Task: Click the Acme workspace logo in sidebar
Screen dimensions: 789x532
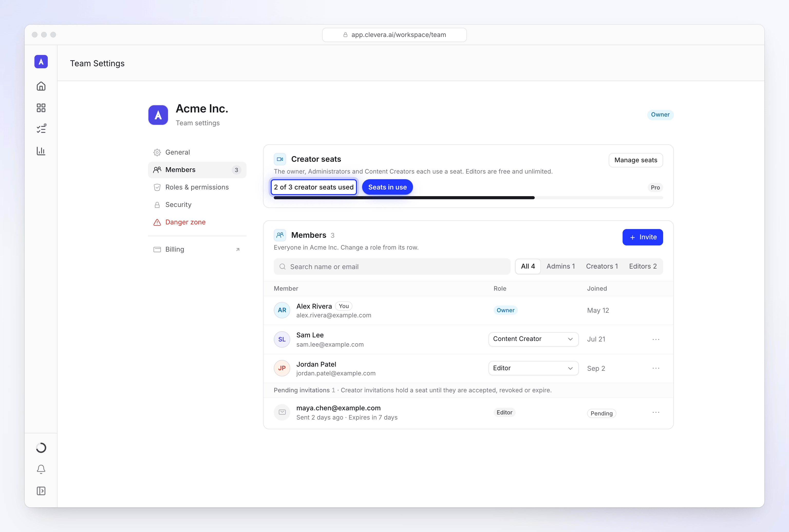Action: tap(41, 62)
